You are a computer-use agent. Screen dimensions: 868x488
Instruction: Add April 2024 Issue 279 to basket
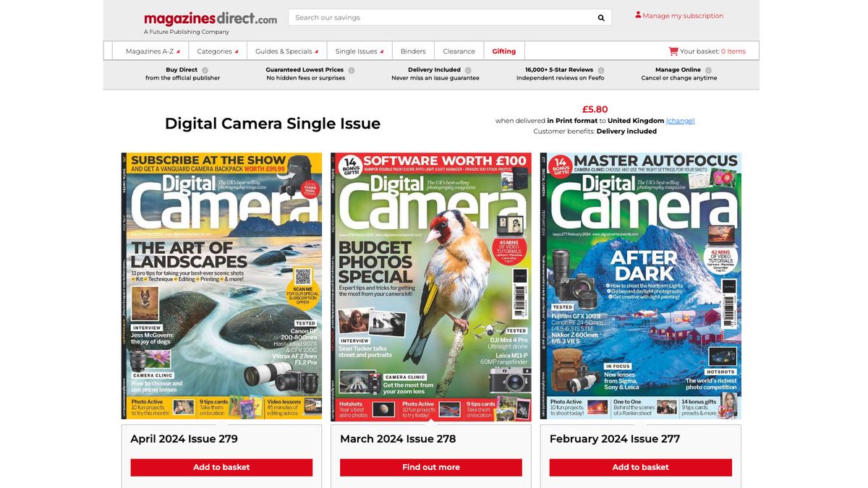point(221,467)
